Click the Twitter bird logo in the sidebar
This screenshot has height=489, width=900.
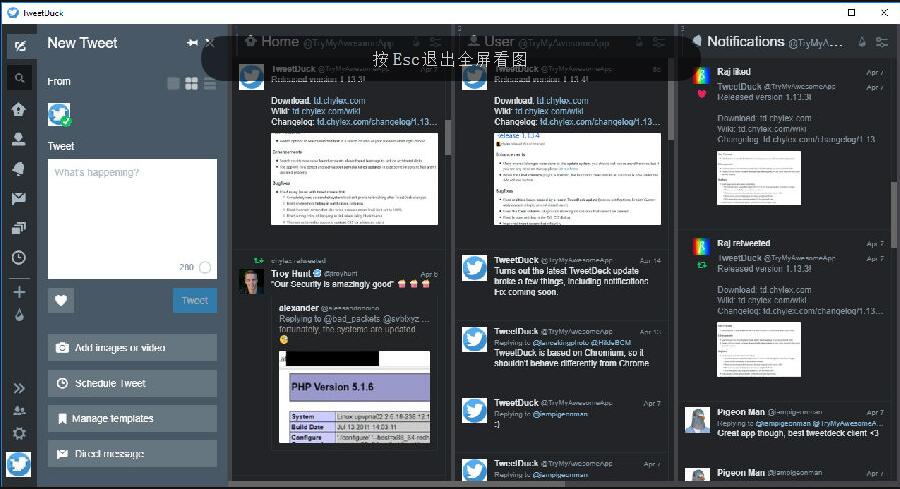coord(19,464)
